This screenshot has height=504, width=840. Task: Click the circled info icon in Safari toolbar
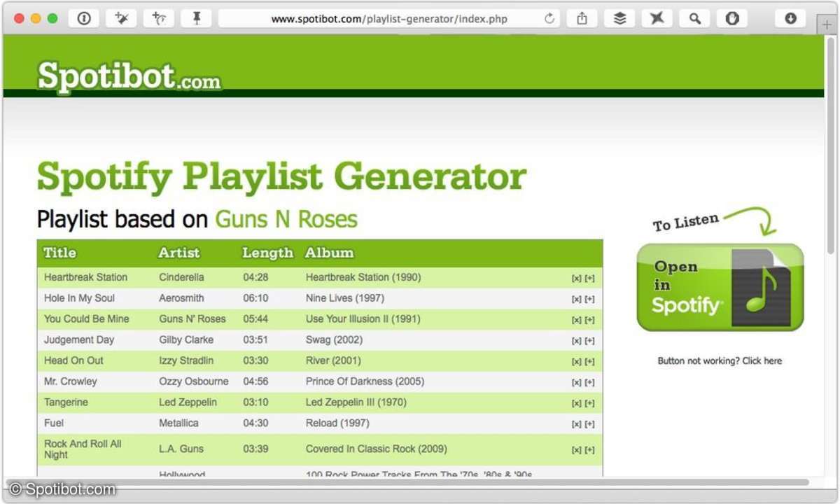pos(84,19)
